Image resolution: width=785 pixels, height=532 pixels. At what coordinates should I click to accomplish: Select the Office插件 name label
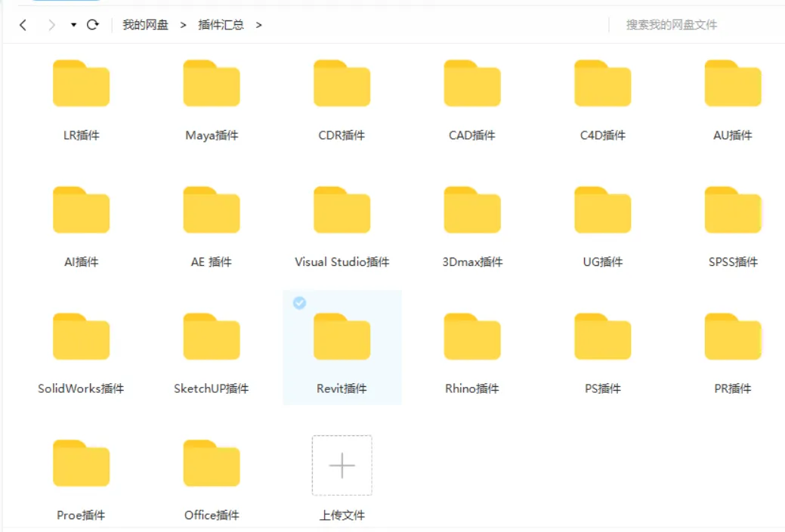coord(212,515)
